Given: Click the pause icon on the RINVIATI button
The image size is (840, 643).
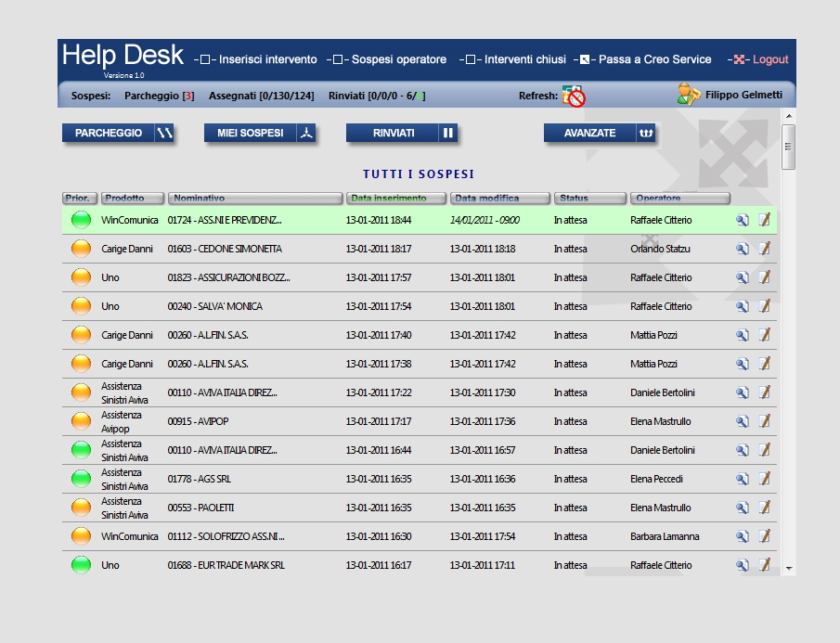Looking at the screenshot, I should point(447,133).
